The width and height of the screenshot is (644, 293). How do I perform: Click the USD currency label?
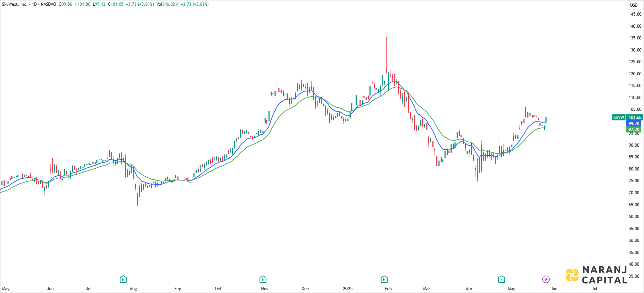click(x=634, y=5)
